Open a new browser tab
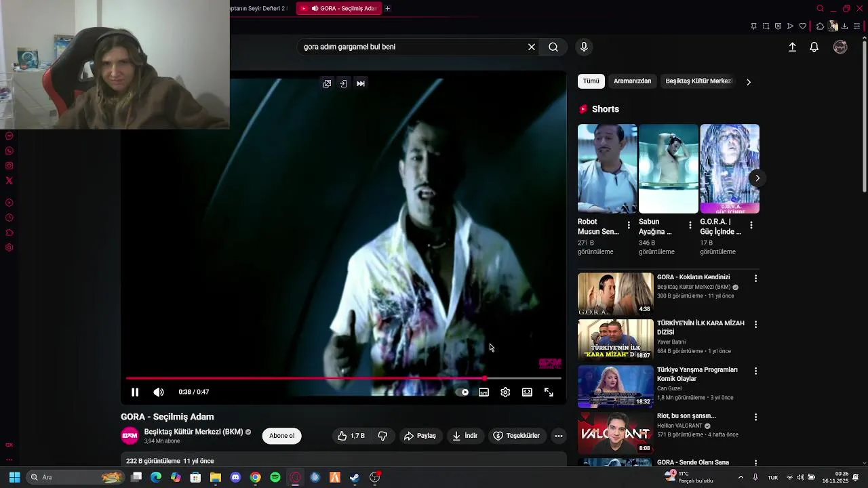The height and width of the screenshot is (488, 868). tap(387, 8)
